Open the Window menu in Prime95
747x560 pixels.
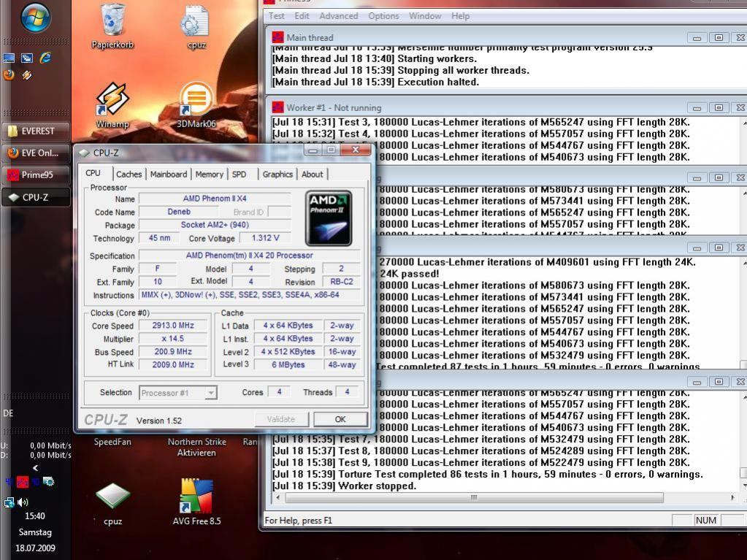click(425, 16)
